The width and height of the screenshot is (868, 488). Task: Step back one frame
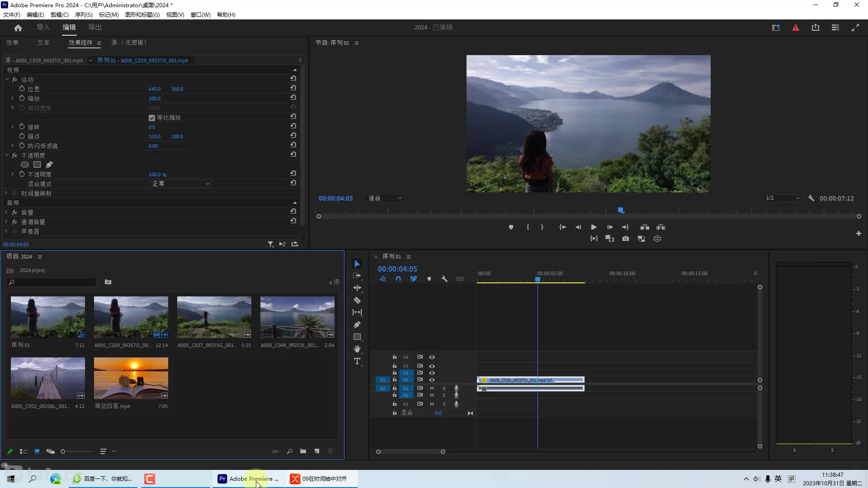tap(578, 227)
